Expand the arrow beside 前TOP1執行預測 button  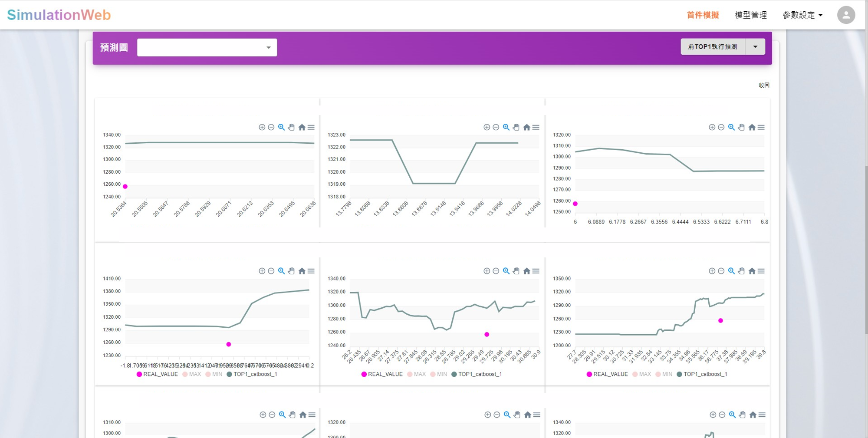point(756,46)
